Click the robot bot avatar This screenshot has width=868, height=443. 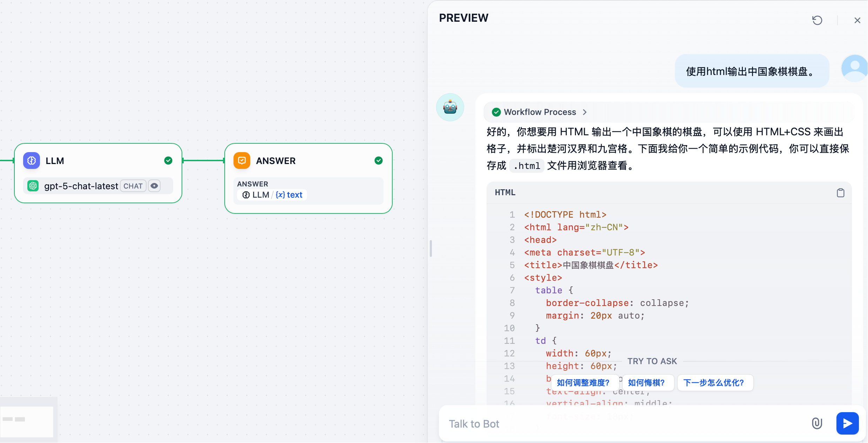(450, 107)
